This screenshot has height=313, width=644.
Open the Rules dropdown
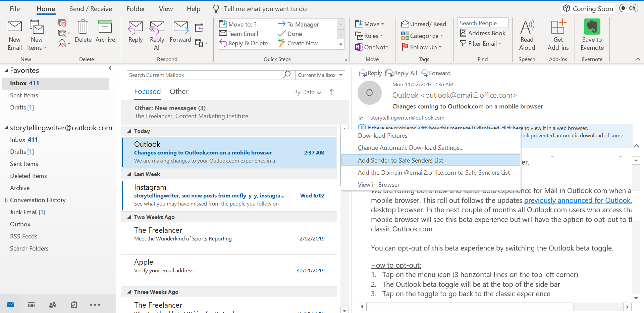click(369, 36)
